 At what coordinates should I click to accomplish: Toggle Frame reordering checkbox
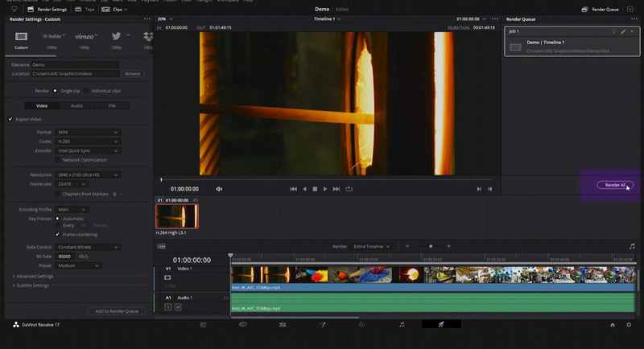(57, 235)
